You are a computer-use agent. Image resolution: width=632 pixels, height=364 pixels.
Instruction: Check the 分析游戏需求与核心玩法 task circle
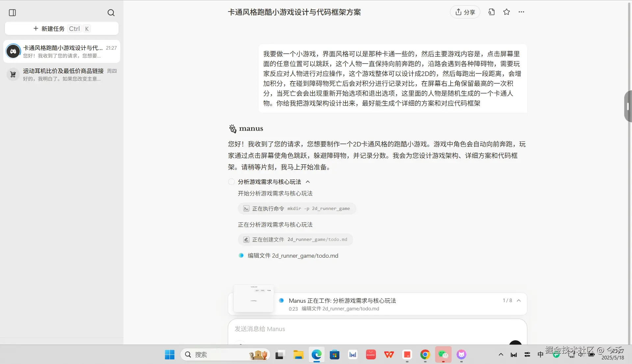pos(231,182)
